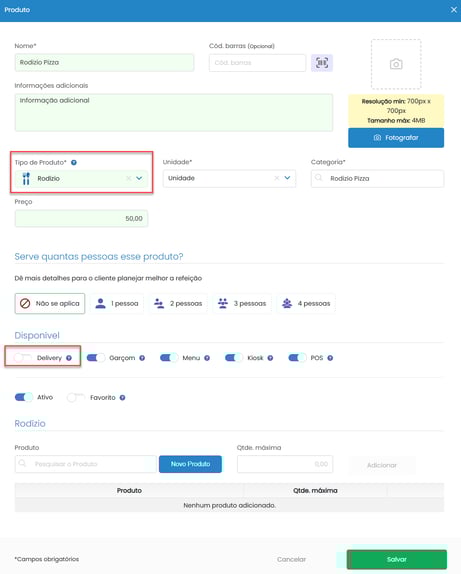Open the Unidade dropdown arrow
461x574 pixels.
(287, 178)
